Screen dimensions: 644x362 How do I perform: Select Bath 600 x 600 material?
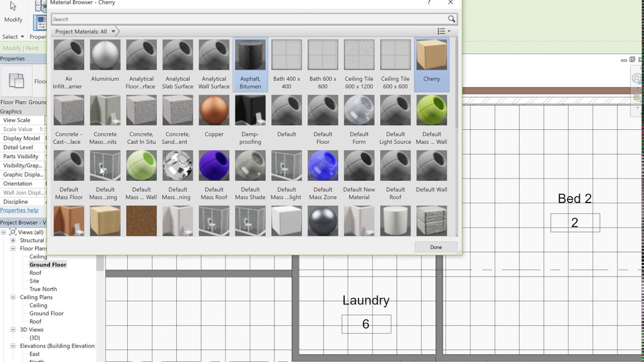point(323,64)
